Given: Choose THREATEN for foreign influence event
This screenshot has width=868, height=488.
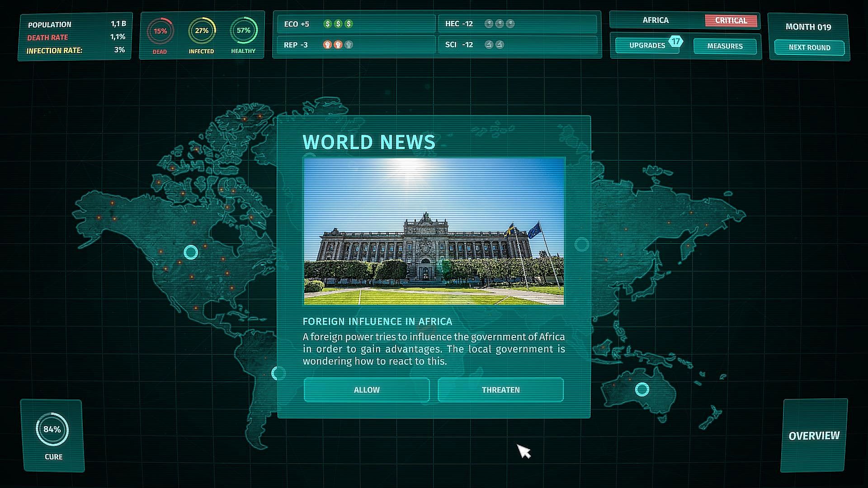Looking at the screenshot, I should point(500,390).
